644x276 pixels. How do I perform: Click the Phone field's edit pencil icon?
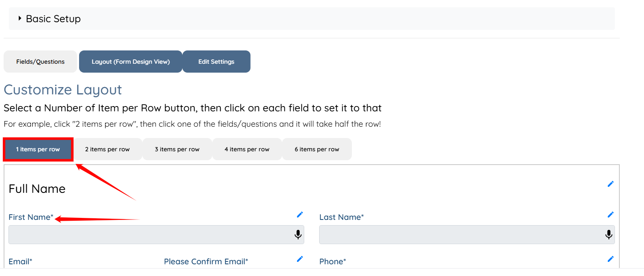[611, 259]
